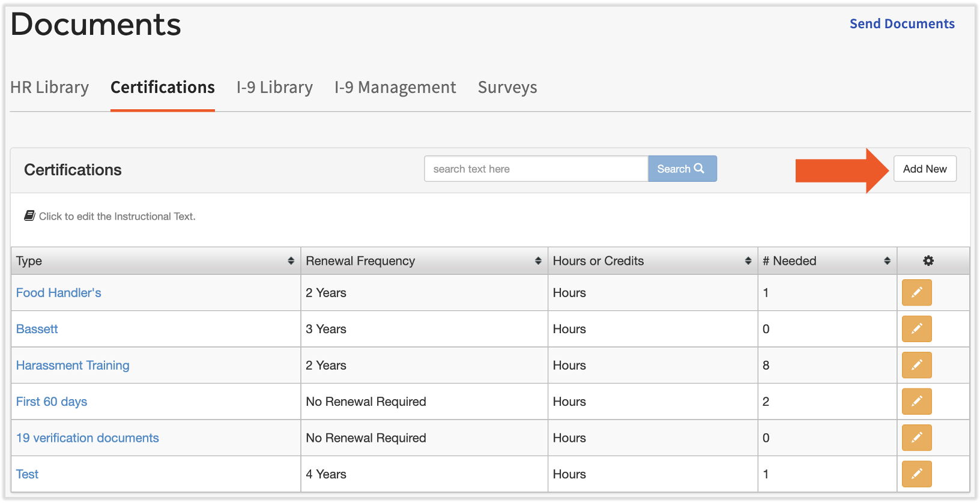Focus the certifications search text field

click(x=536, y=169)
